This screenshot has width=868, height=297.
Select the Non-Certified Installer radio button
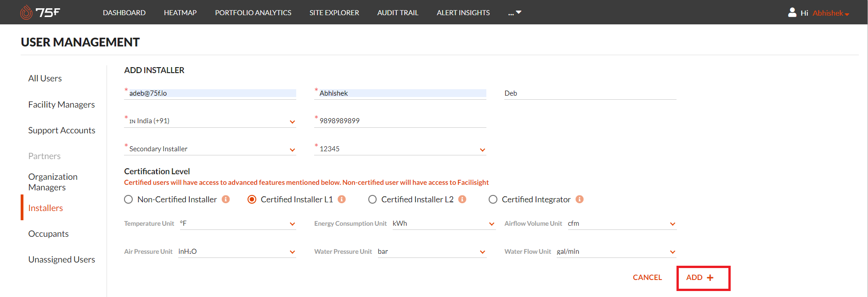129,200
